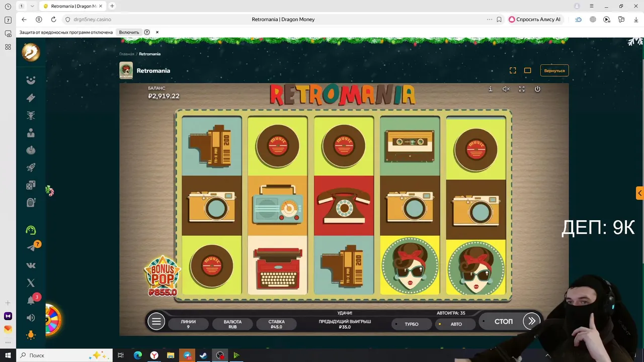Toggle ТУРБО mode
Image resolution: width=644 pixels, height=362 pixels.
412,324
